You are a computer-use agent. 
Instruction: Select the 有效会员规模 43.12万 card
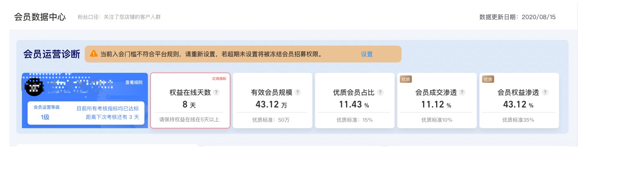pyautogui.click(x=272, y=101)
